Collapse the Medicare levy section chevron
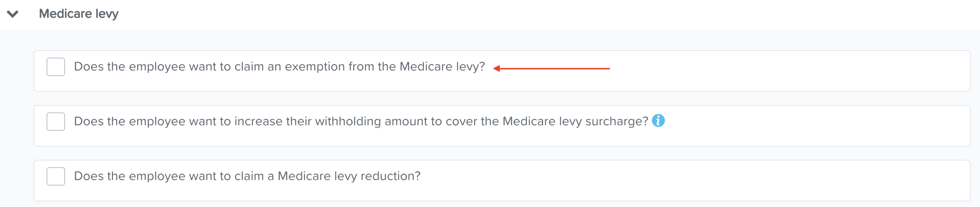The width and height of the screenshot is (980, 207). pyautogui.click(x=13, y=14)
